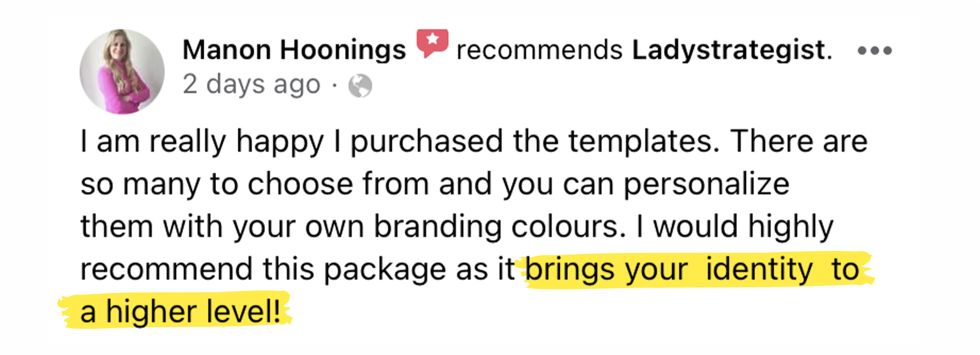Open the Manon Hoonings profile name link
This screenshot has width=980, height=355.
point(294,50)
